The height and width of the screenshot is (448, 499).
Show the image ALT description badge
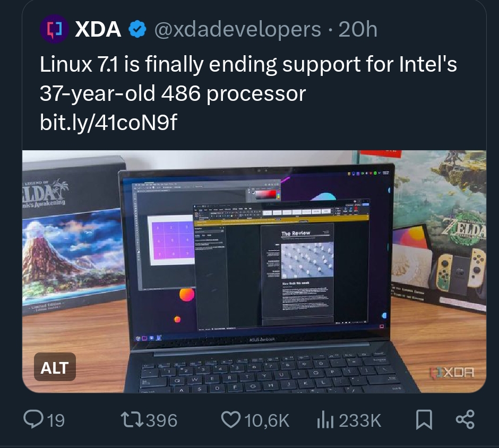pos(55,367)
